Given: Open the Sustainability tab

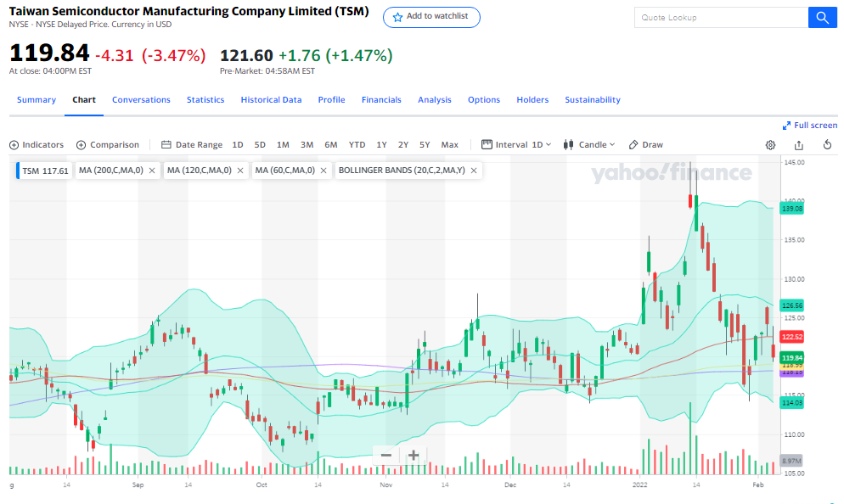Looking at the screenshot, I should (x=593, y=100).
